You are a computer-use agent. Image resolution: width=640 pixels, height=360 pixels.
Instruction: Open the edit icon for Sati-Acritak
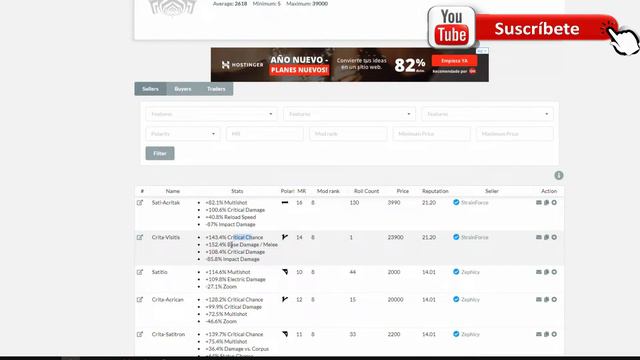140,202
